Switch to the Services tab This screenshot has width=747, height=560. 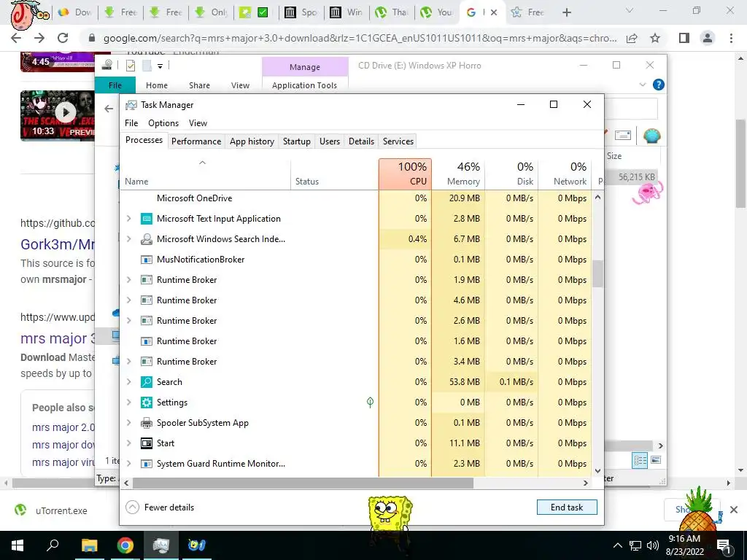(x=398, y=141)
